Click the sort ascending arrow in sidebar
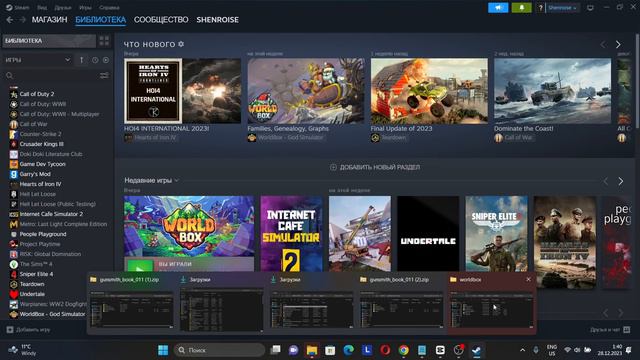This screenshot has height=360, width=640. tap(82, 60)
